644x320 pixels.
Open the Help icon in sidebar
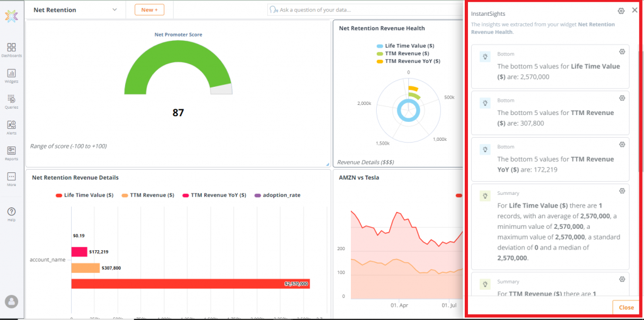coord(11,214)
